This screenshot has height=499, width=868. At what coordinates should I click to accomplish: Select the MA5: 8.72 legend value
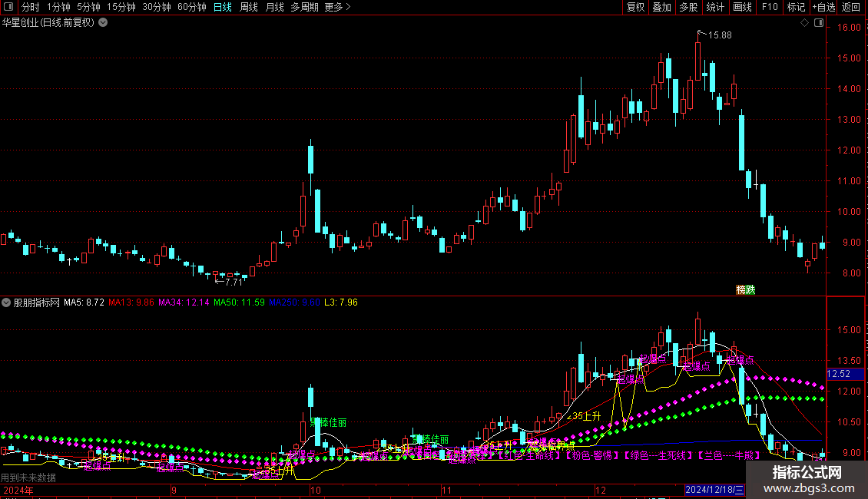point(84,302)
